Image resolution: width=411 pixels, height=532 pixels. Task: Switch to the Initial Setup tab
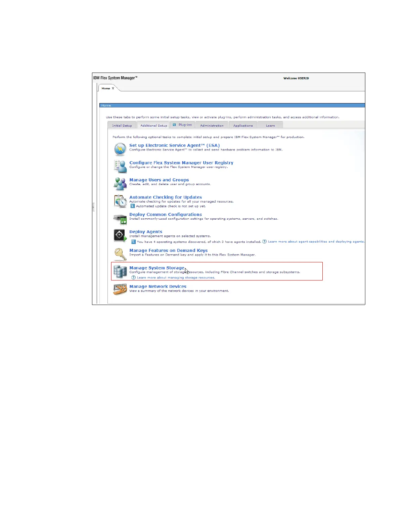pos(122,125)
